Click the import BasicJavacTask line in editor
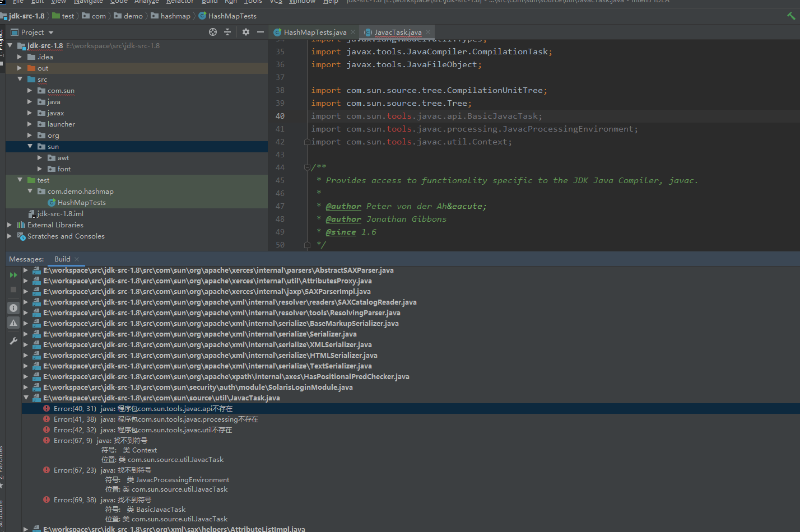This screenshot has height=532, width=800. point(426,116)
